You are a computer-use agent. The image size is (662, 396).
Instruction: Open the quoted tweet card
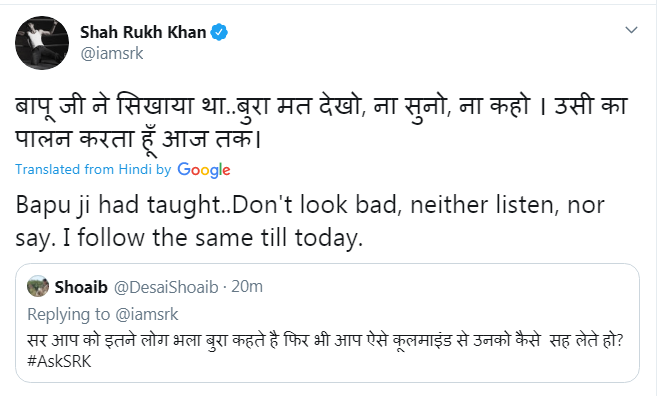pyautogui.click(x=327, y=323)
